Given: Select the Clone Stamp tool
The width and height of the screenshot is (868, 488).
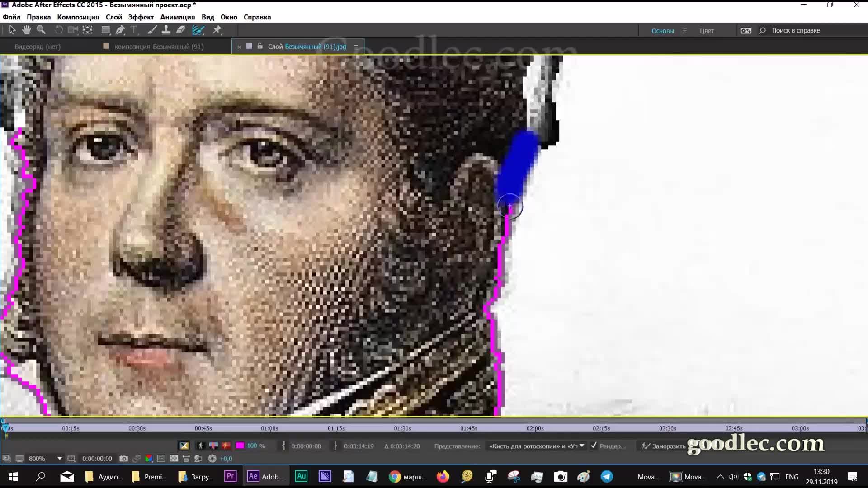Looking at the screenshot, I should click(x=166, y=30).
